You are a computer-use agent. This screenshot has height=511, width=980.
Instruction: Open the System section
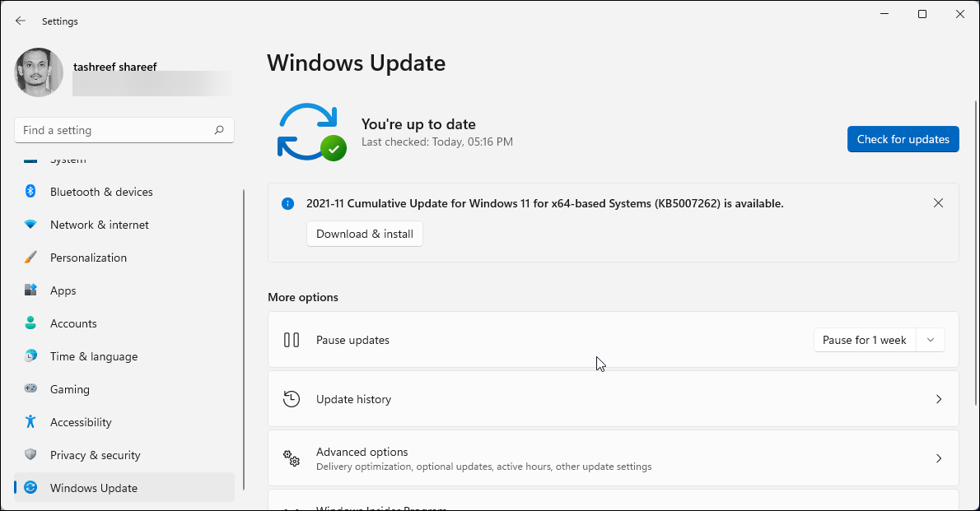pyautogui.click(x=68, y=159)
